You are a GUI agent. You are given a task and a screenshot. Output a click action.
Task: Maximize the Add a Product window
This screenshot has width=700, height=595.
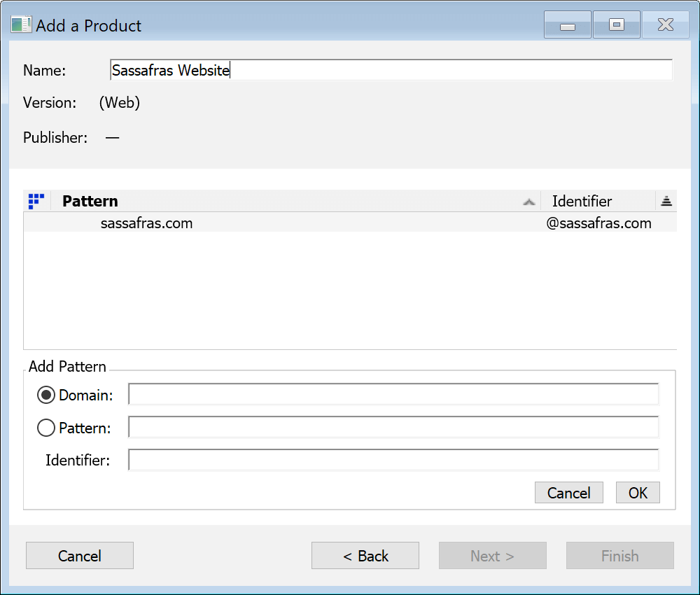(x=616, y=24)
